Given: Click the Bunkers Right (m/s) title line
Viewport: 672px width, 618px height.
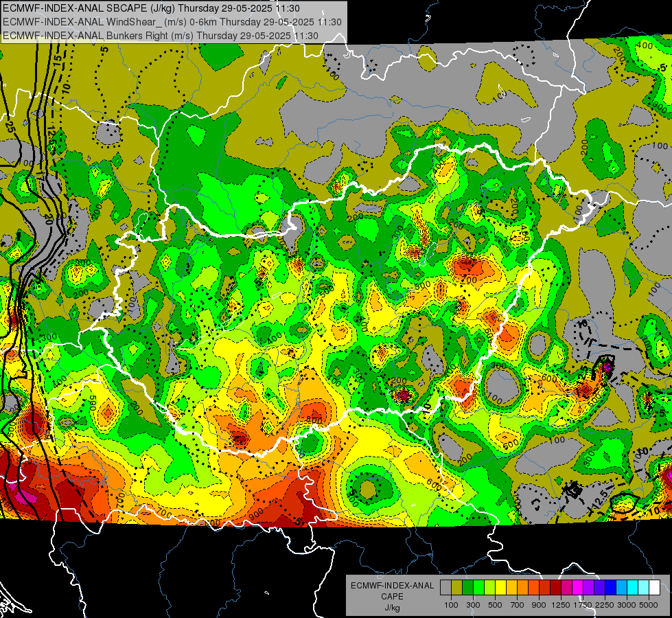Looking at the screenshot, I should click(161, 36).
